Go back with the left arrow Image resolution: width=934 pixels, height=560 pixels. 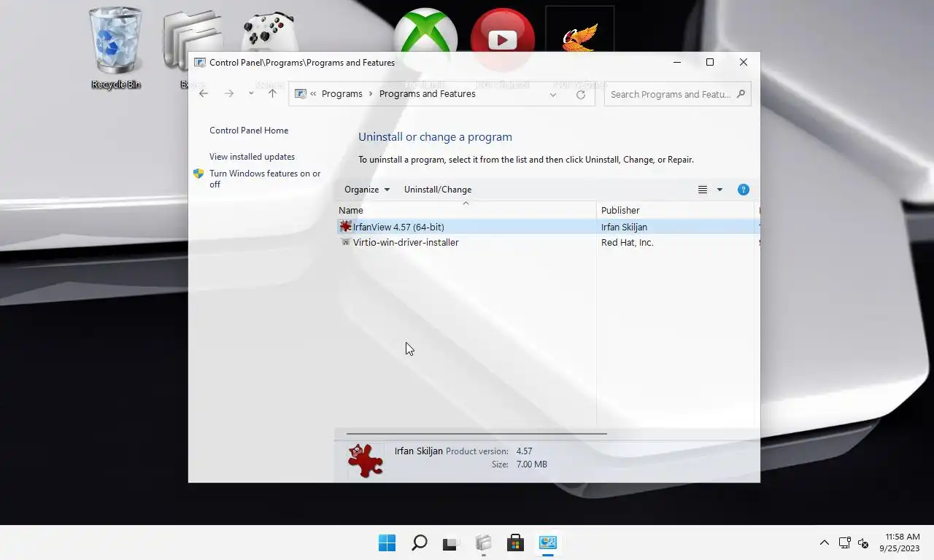click(x=204, y=93)
